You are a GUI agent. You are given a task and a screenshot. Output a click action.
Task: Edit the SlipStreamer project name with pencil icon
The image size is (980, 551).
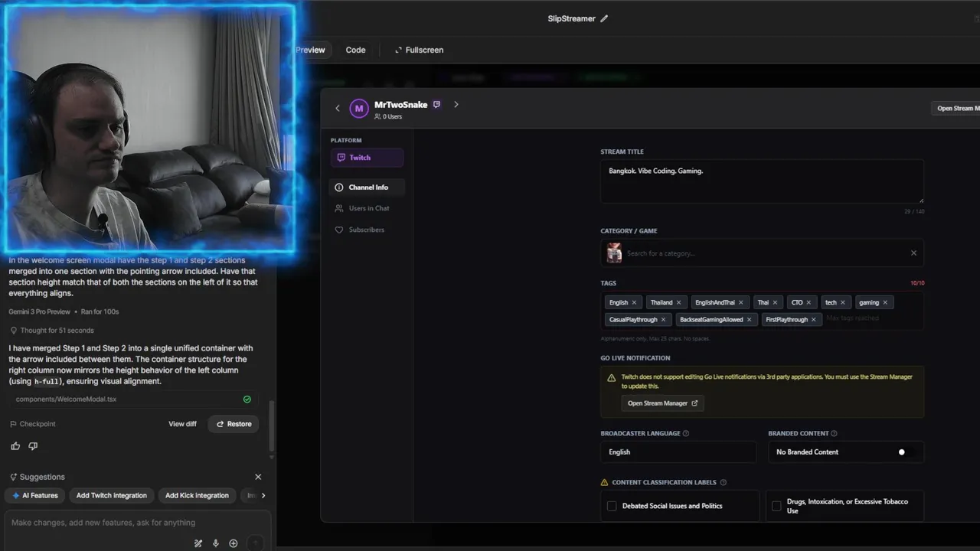(x=604, y=18)
